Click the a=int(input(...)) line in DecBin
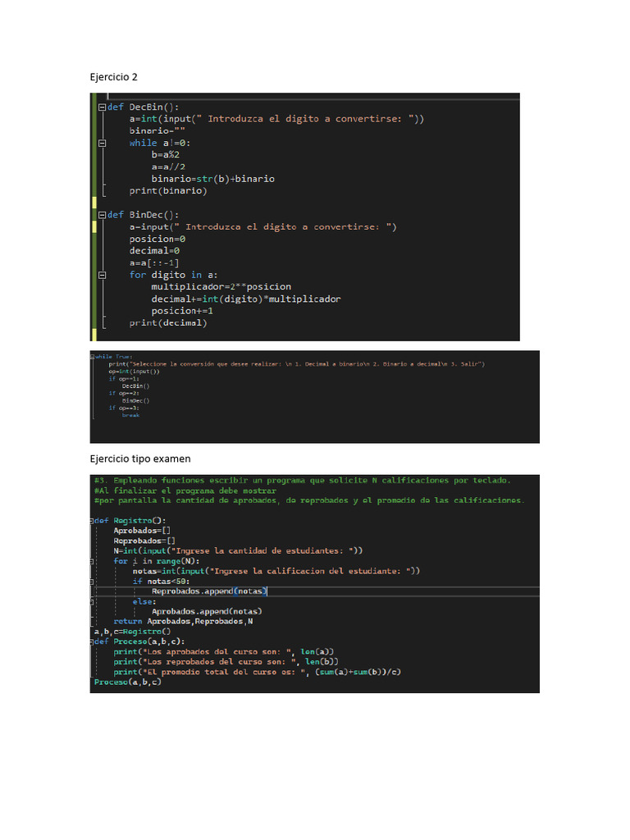 [276, 119]
